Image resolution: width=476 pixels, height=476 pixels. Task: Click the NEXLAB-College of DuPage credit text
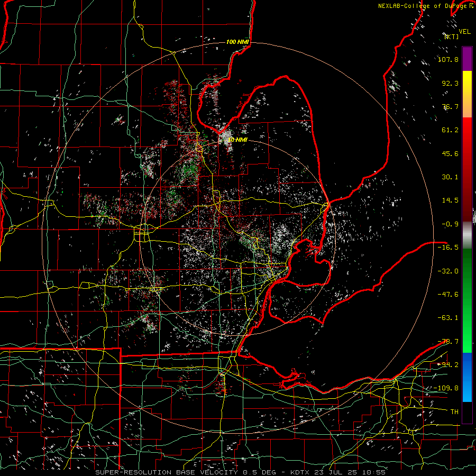(x=423, y=6)
